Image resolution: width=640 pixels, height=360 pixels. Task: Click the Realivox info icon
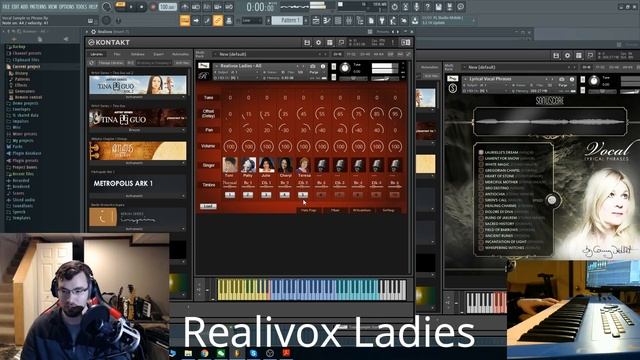click(x=323, y=66)
